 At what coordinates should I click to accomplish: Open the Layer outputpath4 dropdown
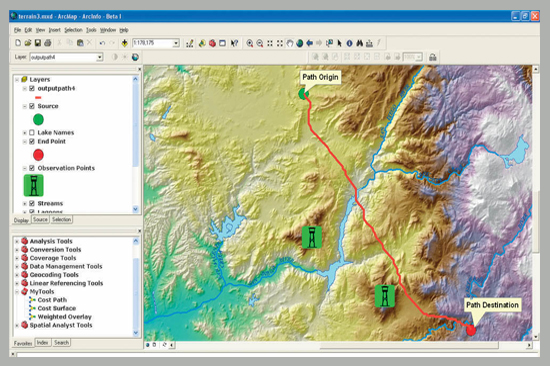pyautogui.click(x=100, y=57)
